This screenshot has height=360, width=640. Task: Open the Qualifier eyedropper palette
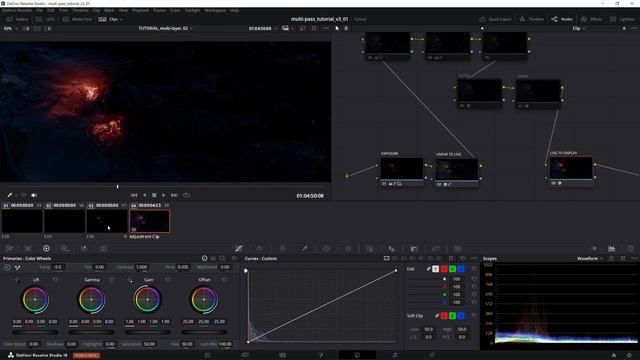click(304, 248)
